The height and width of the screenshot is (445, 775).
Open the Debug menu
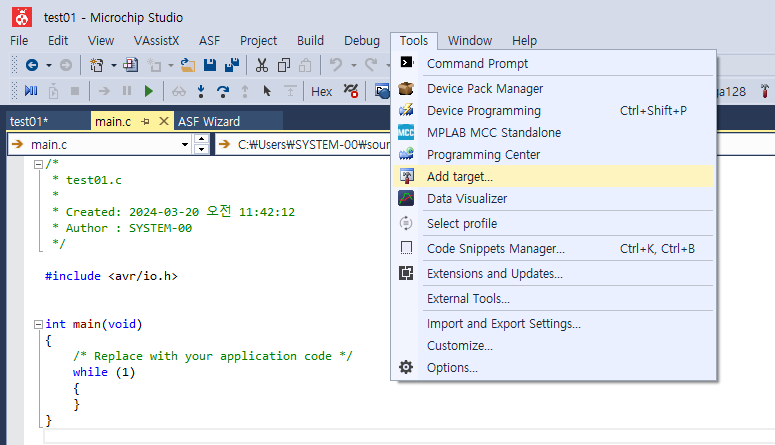362,41
